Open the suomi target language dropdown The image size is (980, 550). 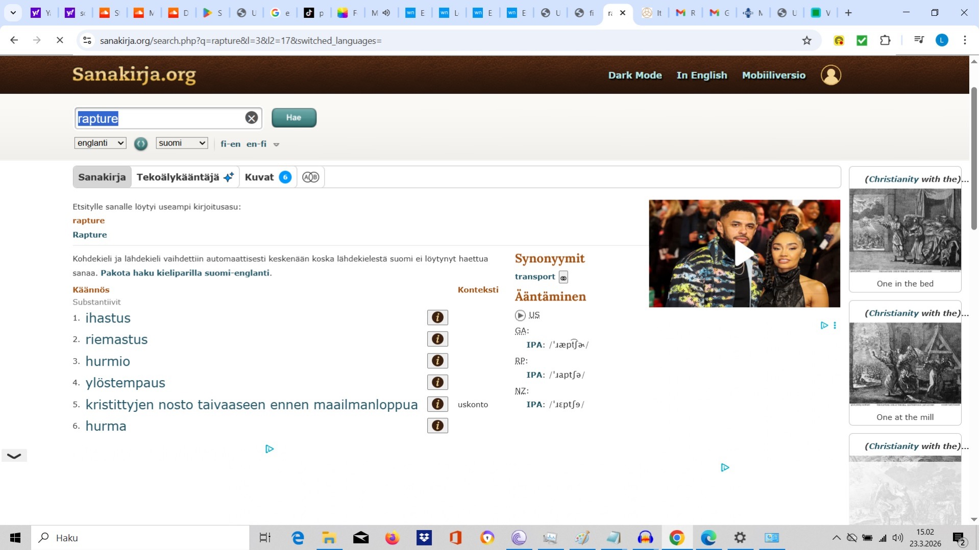coord(182,143)
